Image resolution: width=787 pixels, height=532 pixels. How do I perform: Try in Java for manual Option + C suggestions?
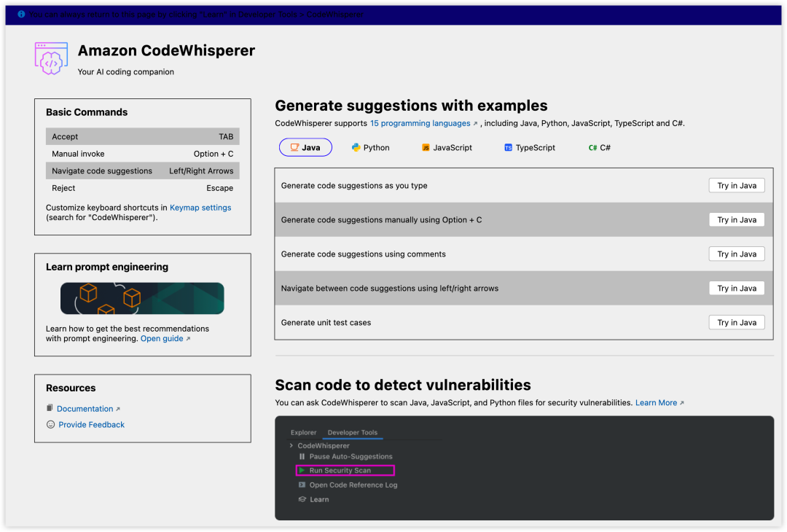click(737, 220)
